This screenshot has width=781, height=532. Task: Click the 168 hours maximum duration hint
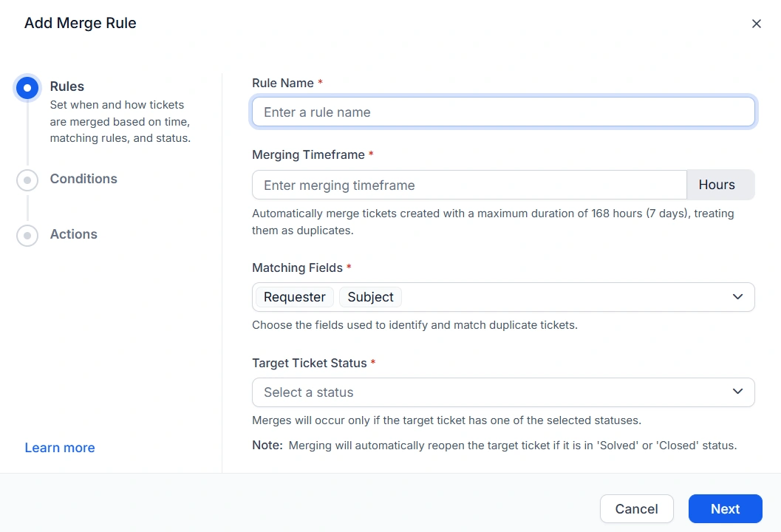[x=493, y=222]
